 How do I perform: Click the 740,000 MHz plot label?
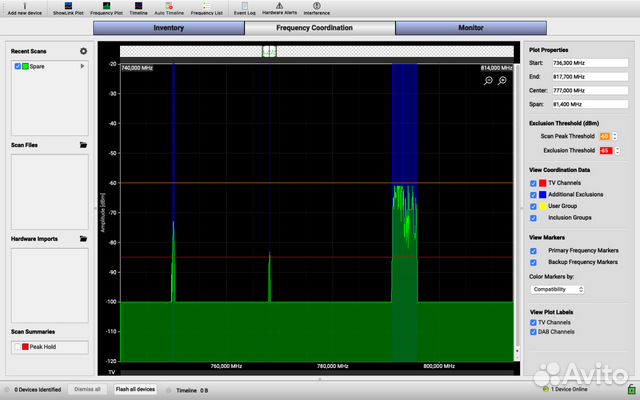tap(137, 68)
